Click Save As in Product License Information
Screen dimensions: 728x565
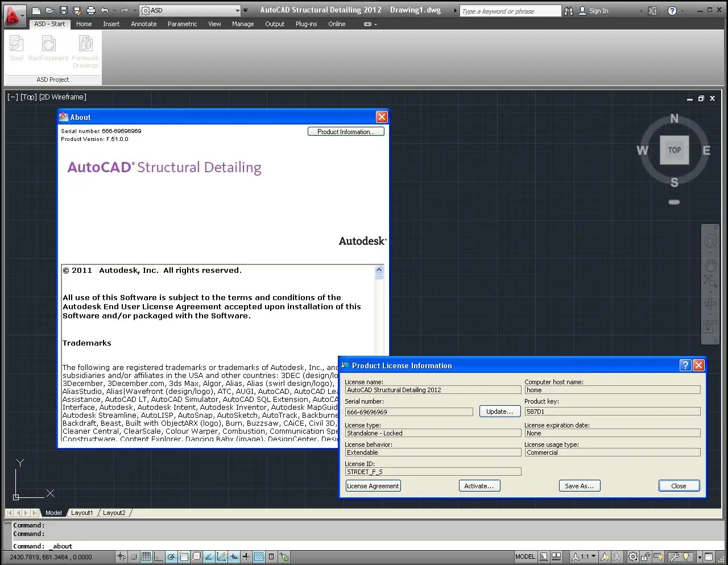(x=580, y=486)
